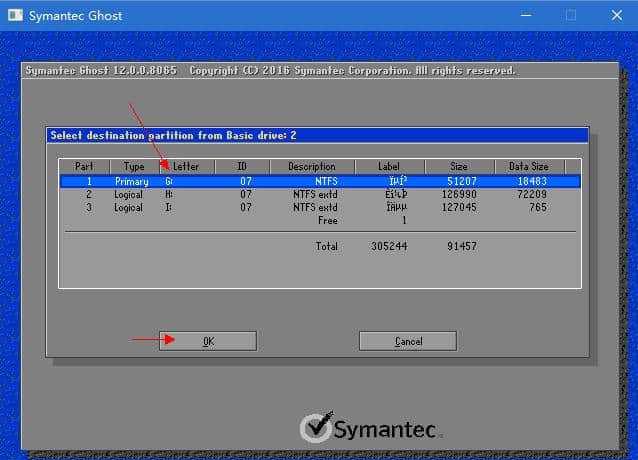This screenshot has height=460, width=638.
Task: Click the OK button
Action: (x=208, y=341)
